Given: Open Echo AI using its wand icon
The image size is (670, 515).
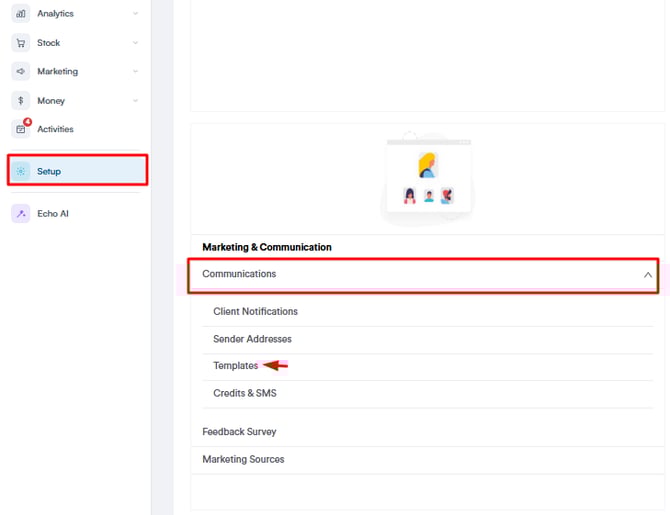Looking at the screenshot, I should [x=20, y=213].
